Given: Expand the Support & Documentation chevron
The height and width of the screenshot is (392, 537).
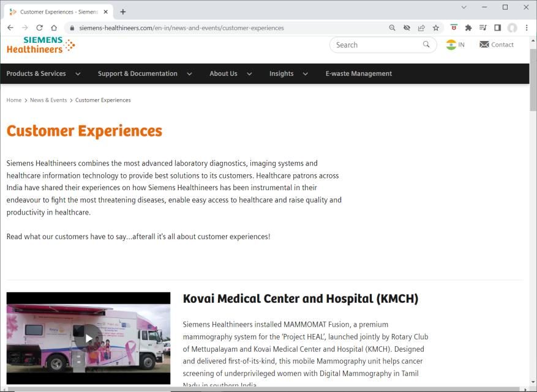Looking at the screenshot, I should point(189,74).
